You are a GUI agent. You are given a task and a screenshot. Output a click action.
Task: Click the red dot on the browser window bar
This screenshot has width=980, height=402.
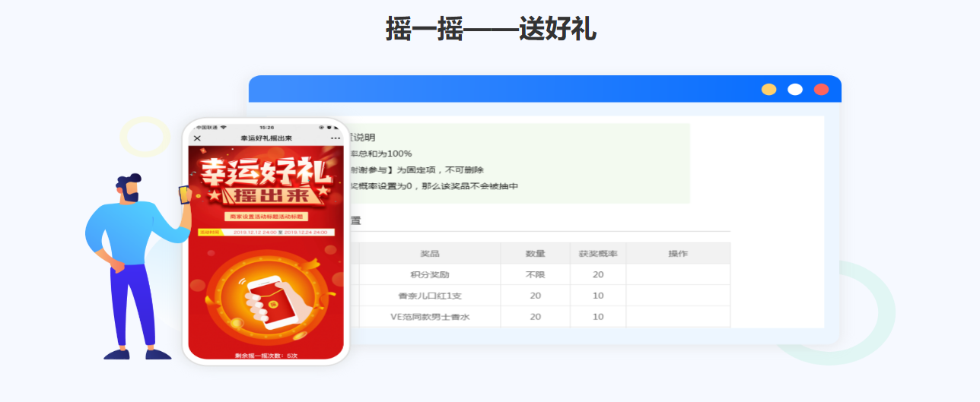(821, 89)
